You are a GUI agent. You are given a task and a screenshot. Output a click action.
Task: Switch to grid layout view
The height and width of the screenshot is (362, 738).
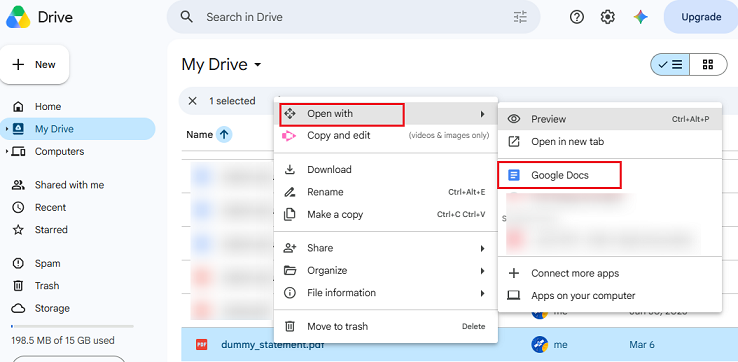pyautogui.click(x=708, y=64)
